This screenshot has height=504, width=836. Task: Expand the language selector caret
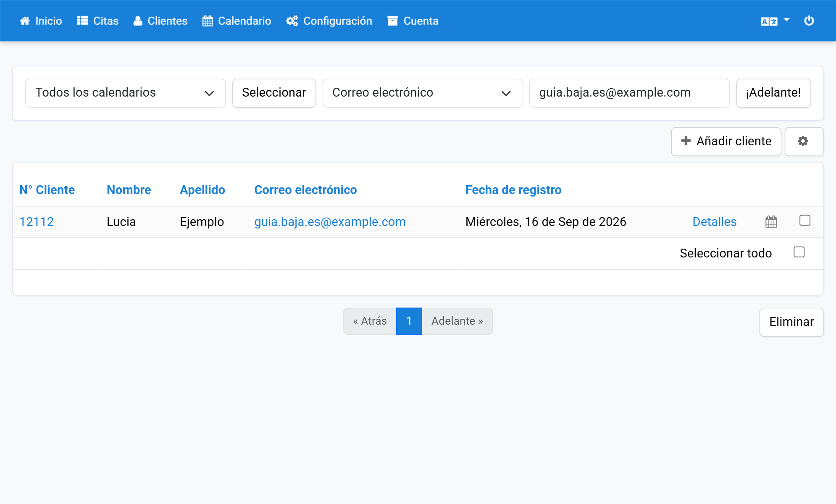tap(786, 20)
